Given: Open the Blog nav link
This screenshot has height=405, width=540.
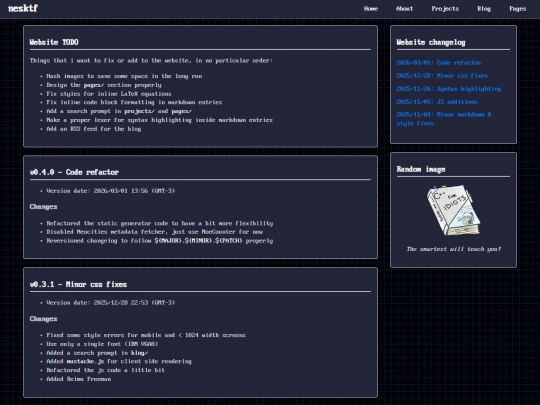Looking at the screenshot, I should click(484, 9).
